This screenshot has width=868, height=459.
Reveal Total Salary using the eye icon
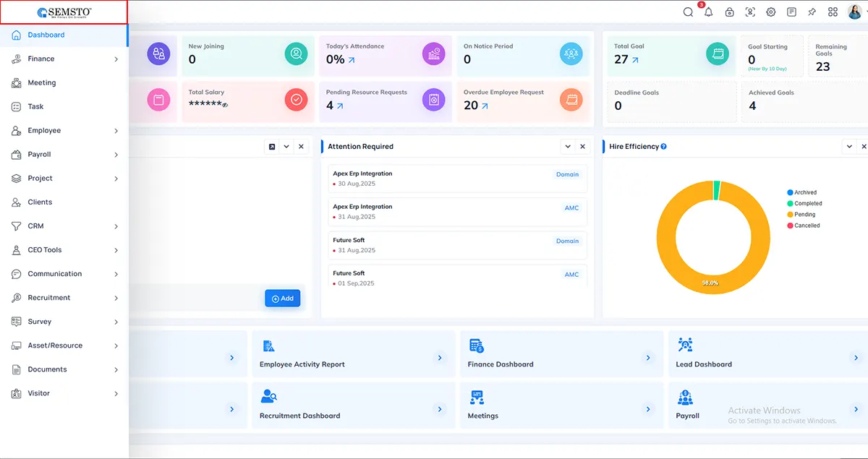[225, 106]
